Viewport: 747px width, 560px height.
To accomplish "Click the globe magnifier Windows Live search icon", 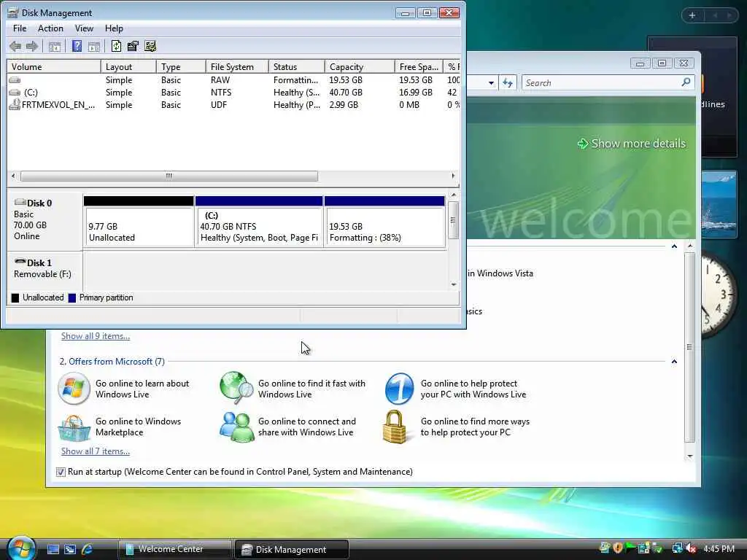I will pos(236,388).
